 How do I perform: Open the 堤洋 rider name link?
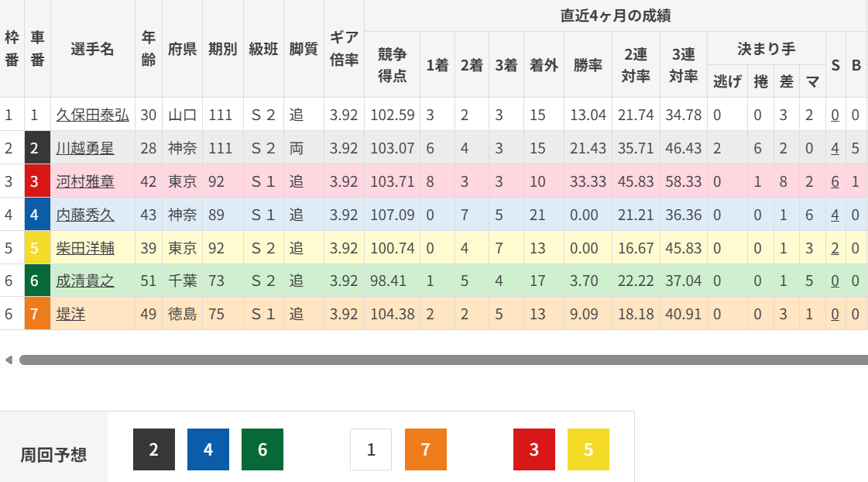click(x=70, y=314)
